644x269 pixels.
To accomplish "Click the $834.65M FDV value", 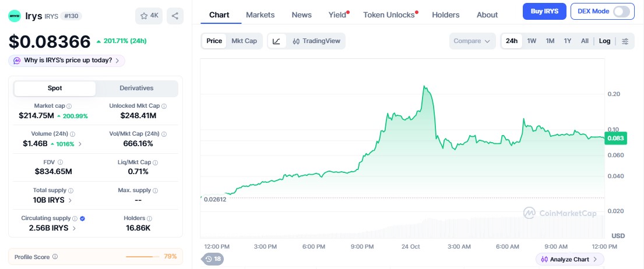I will [54, 172].
